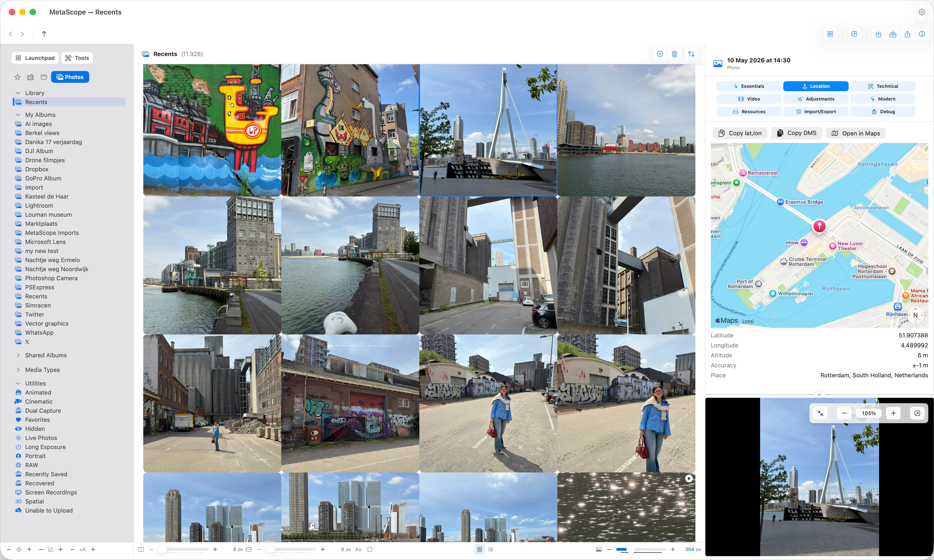Increase sidebar row spacing with plus

(30, 549)
